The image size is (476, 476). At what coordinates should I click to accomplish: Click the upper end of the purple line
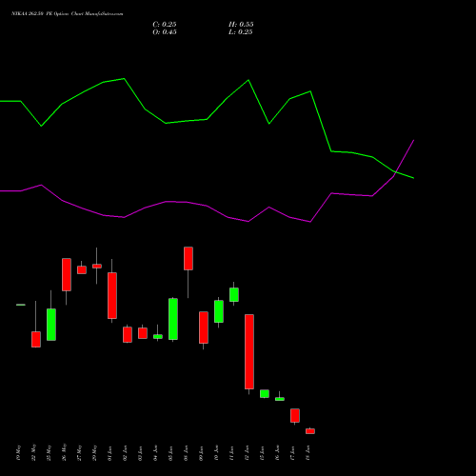(x=413, y=140)
